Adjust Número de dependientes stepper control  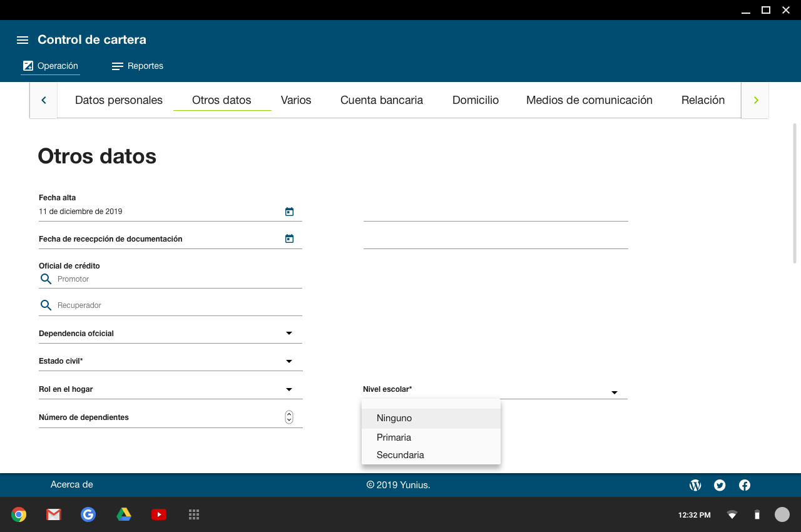tap(289, 417)
